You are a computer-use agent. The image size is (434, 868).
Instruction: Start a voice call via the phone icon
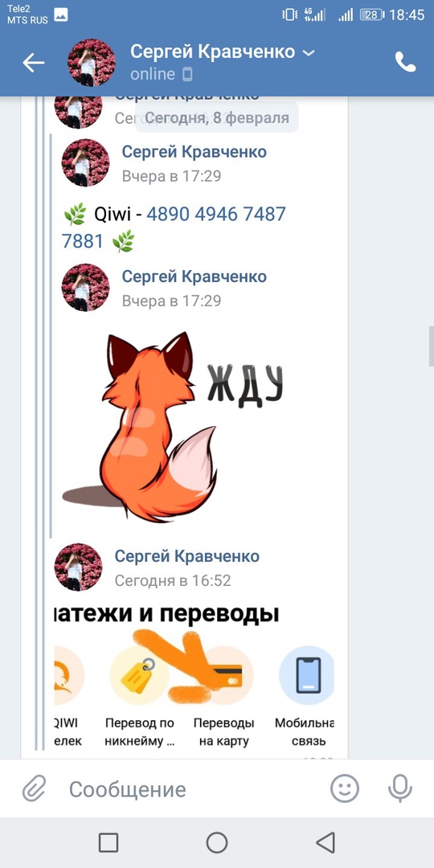405,63
